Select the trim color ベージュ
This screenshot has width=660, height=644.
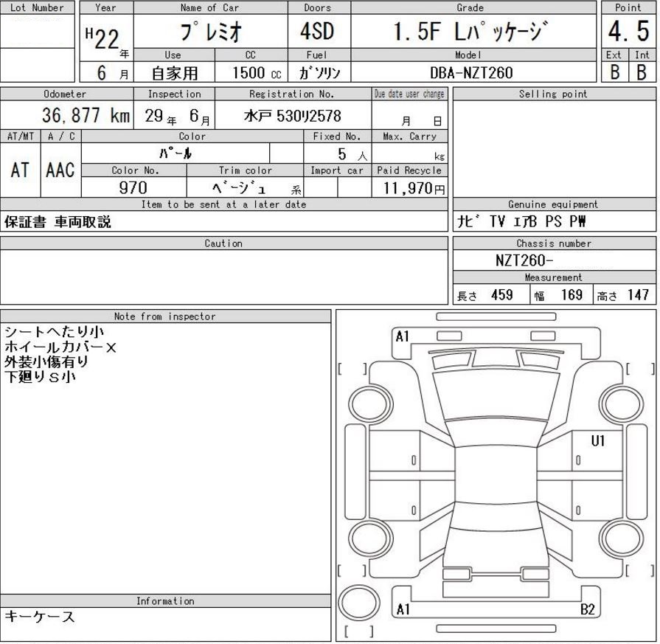coord(239,187)
